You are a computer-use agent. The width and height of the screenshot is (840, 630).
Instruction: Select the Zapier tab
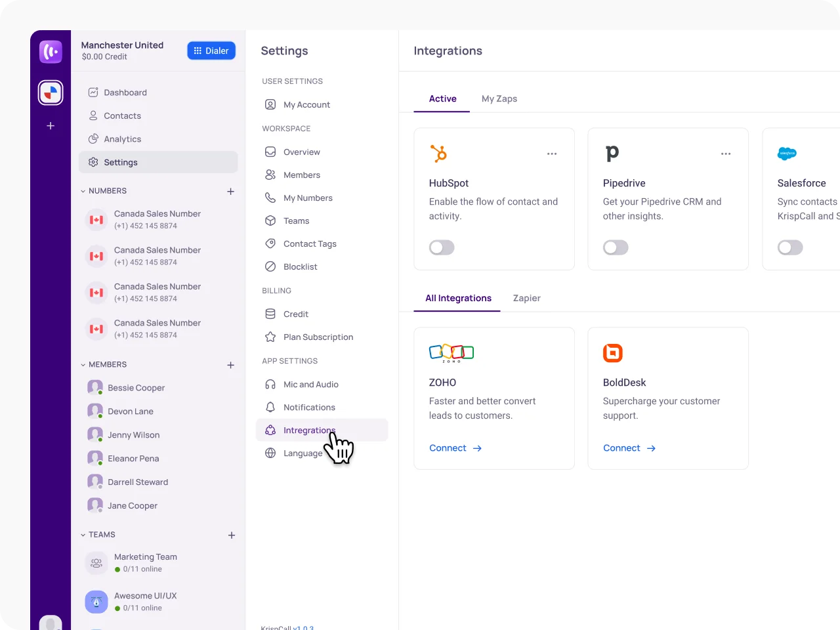click(527, 298)
